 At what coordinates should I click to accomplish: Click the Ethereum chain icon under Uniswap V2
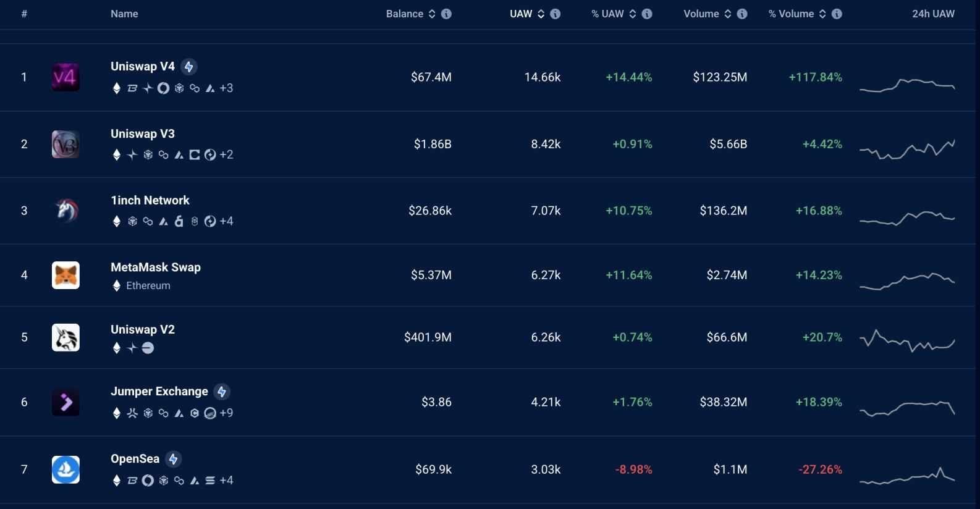tap(116, 348)
